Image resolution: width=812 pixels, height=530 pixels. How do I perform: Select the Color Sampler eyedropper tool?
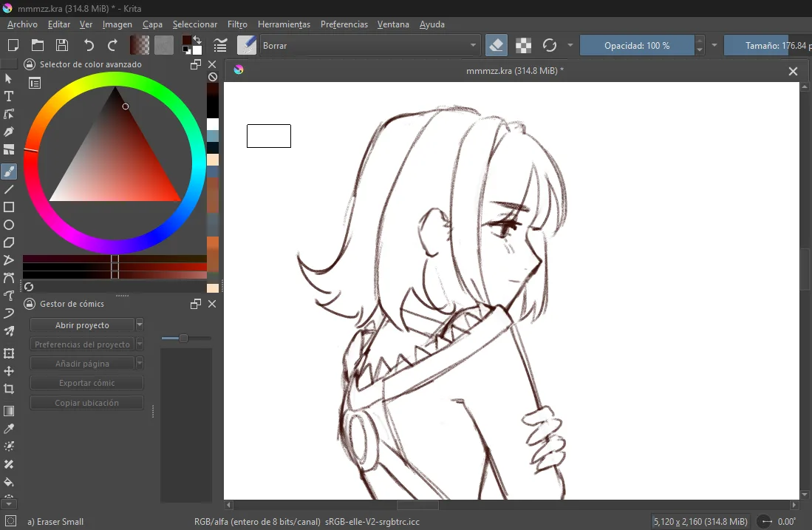tap(9, 429)
